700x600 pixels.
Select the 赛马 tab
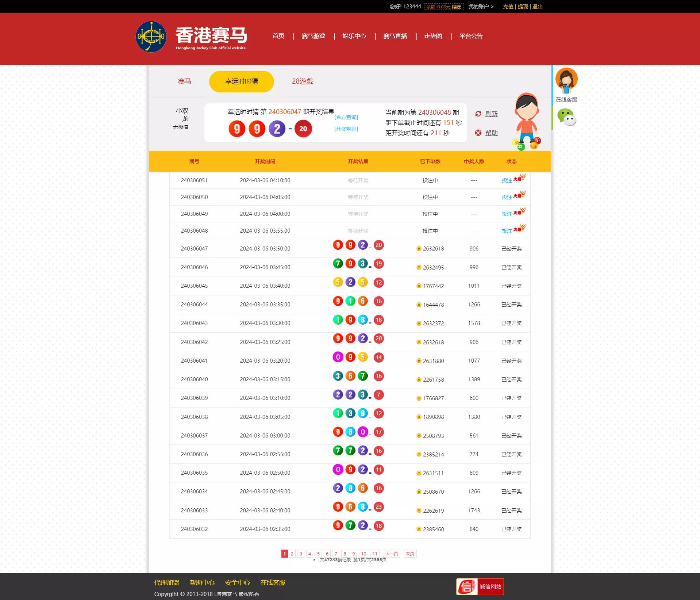pos(184,81)
